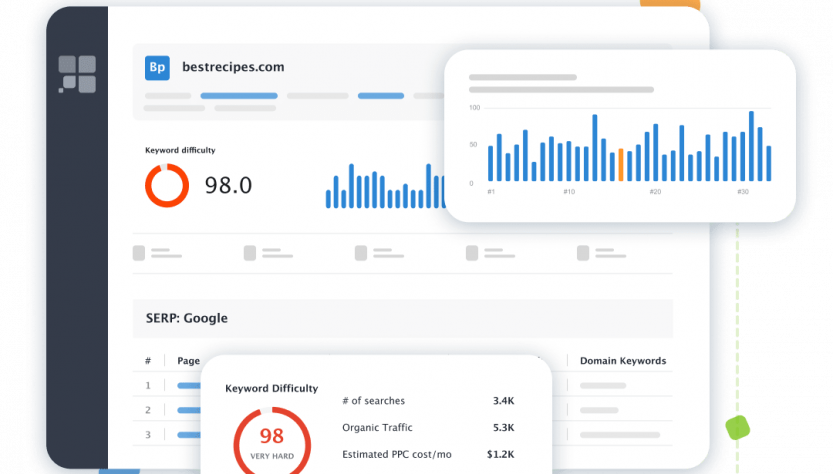This screenshot has width=833, height=474.
Task: Click the Page column header
Action: (x=188, y=361)
